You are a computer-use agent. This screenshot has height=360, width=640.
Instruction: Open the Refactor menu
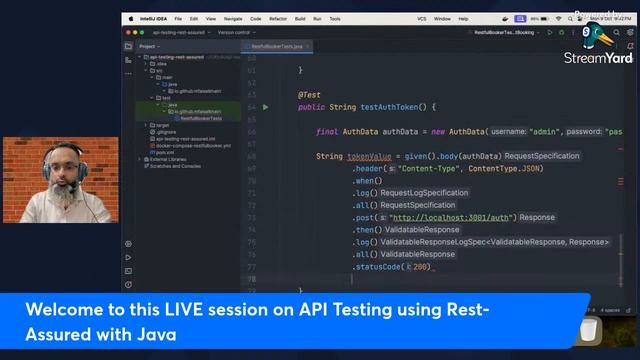tap(278, 19)
